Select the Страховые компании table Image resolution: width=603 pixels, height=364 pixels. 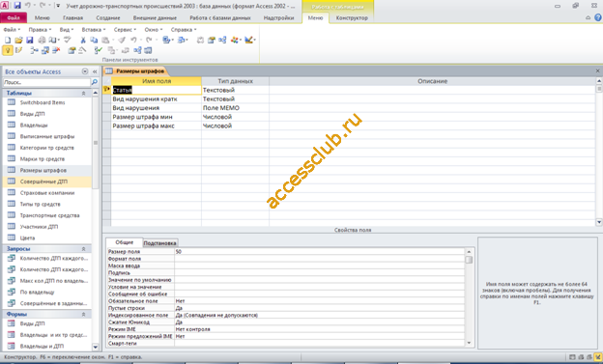point(47,192)
